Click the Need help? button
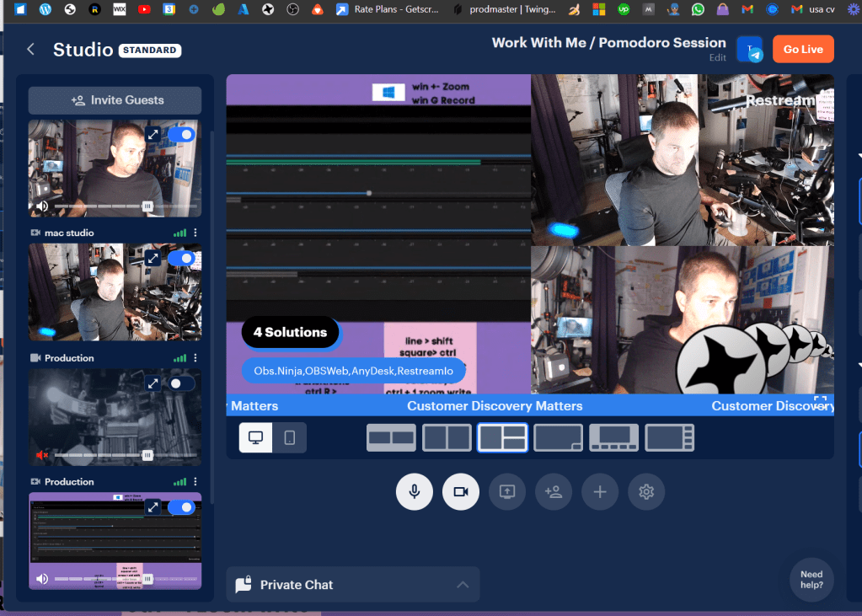862x616 pixels. point(811,580)
